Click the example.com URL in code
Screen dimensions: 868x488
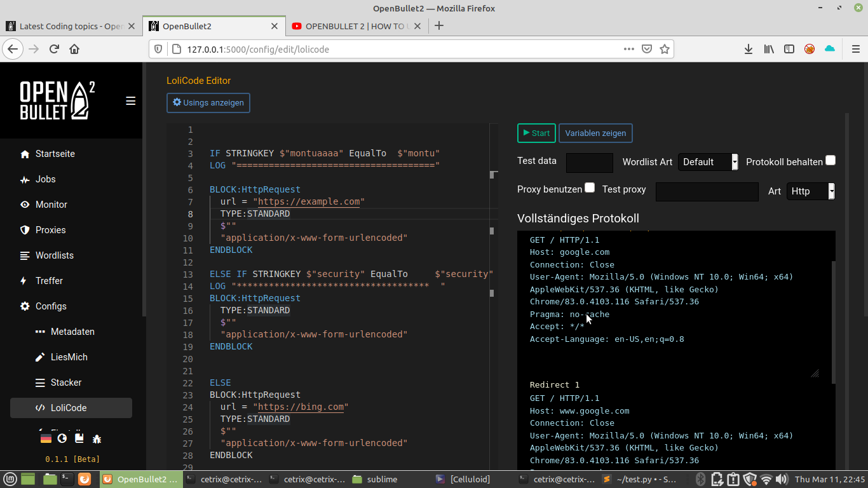[309, 201]
